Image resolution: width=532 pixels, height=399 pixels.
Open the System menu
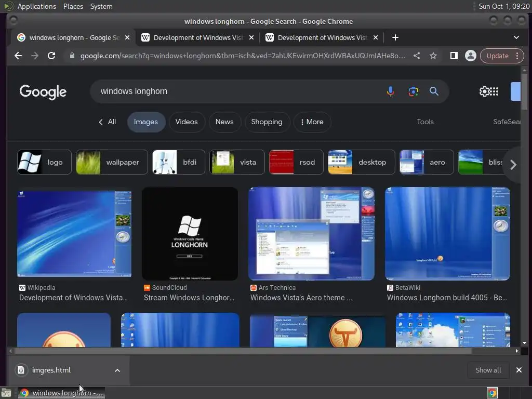point(101,6)
